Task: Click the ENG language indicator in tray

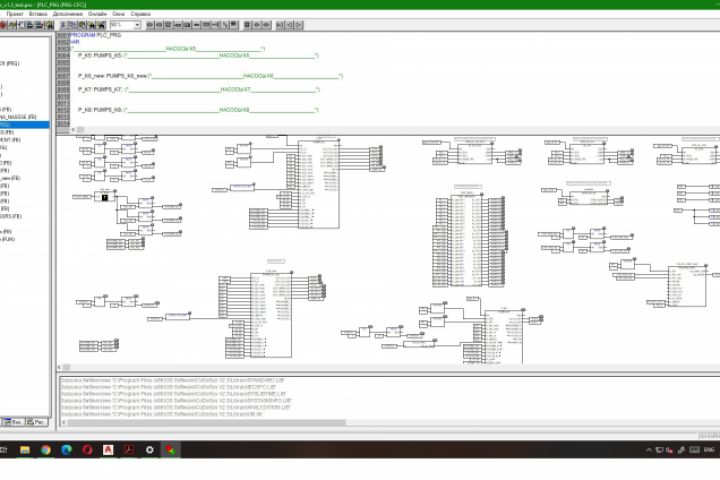Action: coord(709,450)
